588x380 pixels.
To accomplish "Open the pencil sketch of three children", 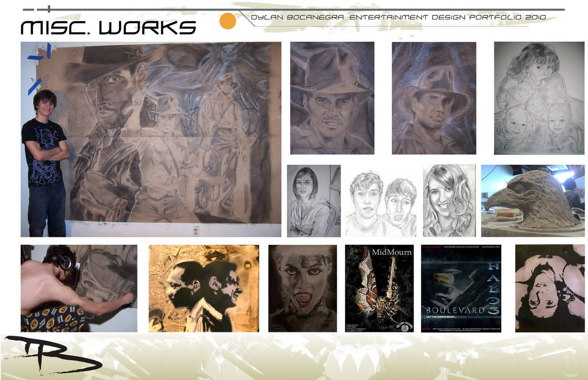I will [539, 98].
